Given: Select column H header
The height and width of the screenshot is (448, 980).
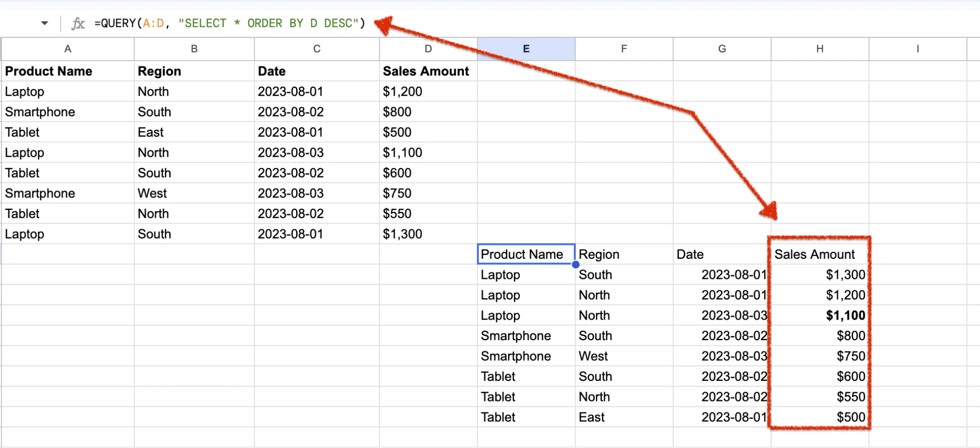Looking at the screenshot, I should (x=820, y=49).
